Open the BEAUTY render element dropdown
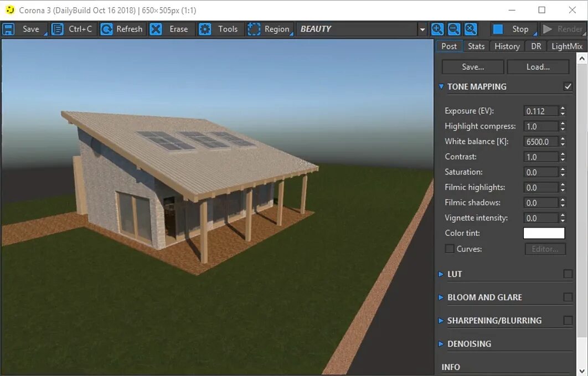This screenshot has width=588, height=376. [x=422, y=29]
